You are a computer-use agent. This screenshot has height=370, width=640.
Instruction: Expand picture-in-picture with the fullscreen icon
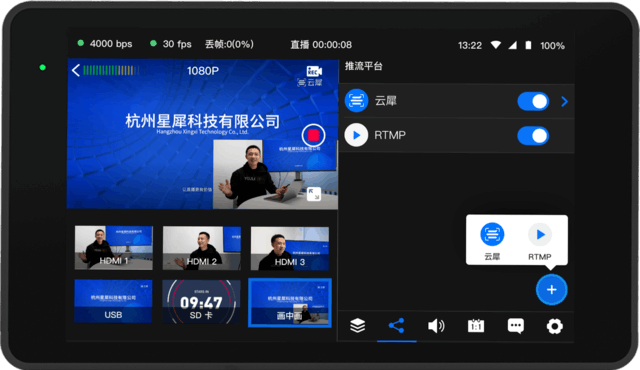(313, 194)
